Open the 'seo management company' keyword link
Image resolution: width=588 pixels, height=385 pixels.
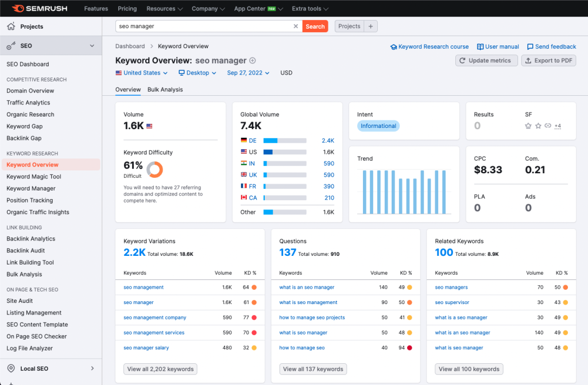point(155,317)
